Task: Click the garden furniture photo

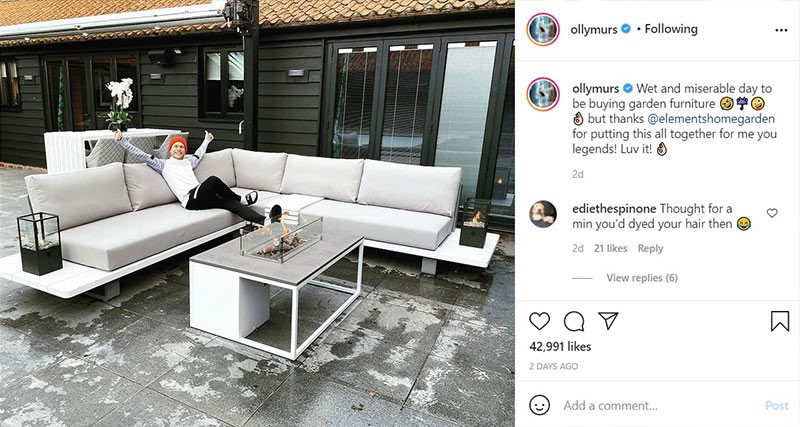Action: tap(257, 213)
